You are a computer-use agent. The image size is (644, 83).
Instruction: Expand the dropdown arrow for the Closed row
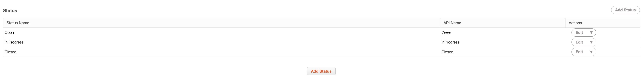591,52
